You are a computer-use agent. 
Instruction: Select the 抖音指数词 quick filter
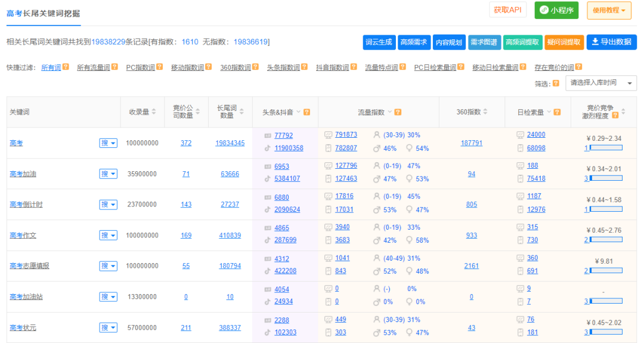tap(332, 67)
